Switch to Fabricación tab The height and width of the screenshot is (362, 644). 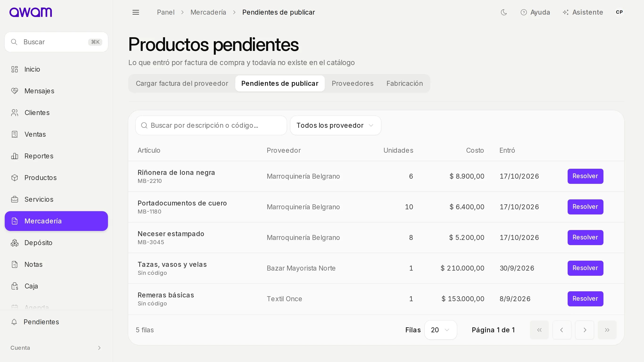[x=405, y=83]
